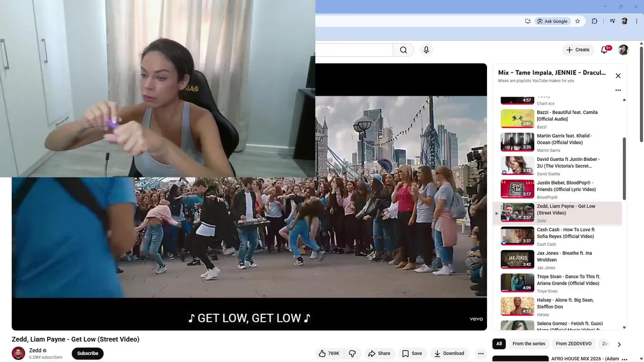Open more actions menu beside Download
The width and height of the screenshot is (644, 362).
click(481, 353)
